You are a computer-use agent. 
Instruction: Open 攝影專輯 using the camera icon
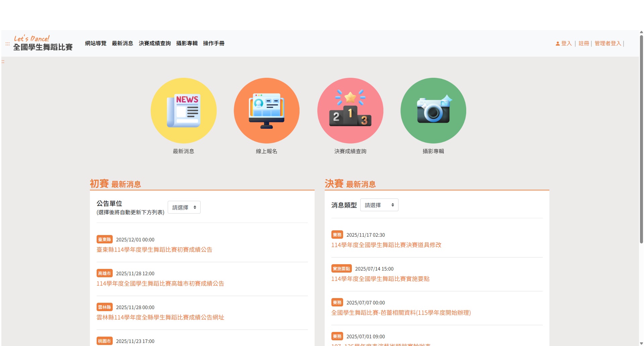(433, 111)
